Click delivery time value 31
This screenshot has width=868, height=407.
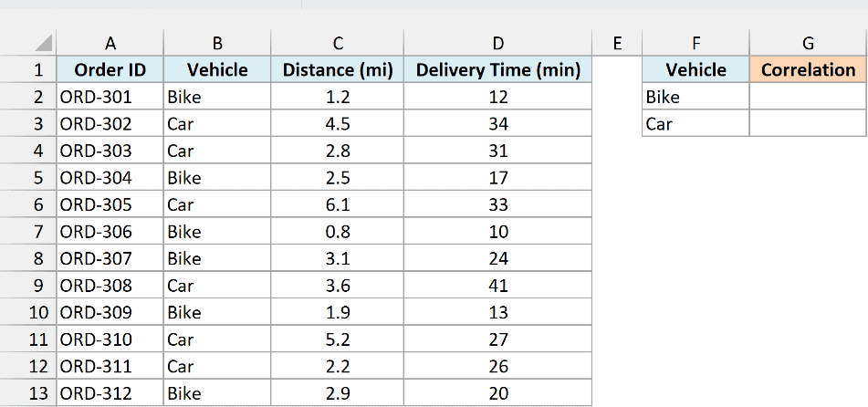[x=498, y=151]
